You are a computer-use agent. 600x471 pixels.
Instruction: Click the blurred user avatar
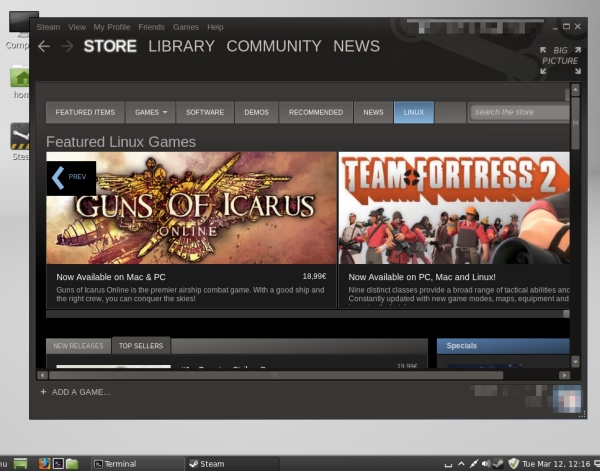[567, 399]
